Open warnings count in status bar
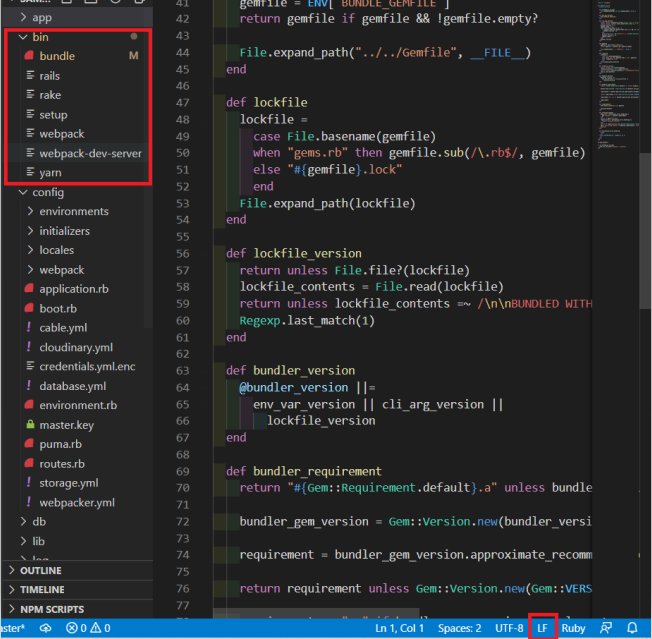652x639 pixels. pyautogui.click(x=100, y=628)
